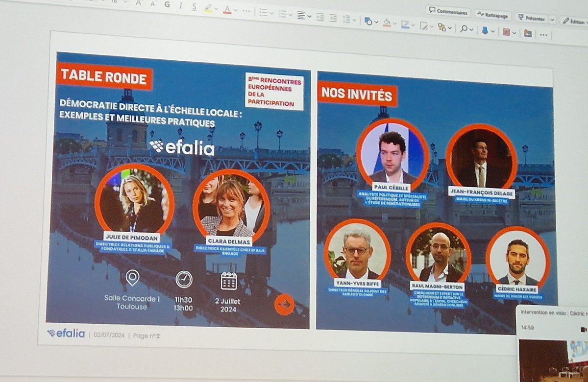Underline text with the S button
This screenshot has height=382, width=588.
click(195, 7)
